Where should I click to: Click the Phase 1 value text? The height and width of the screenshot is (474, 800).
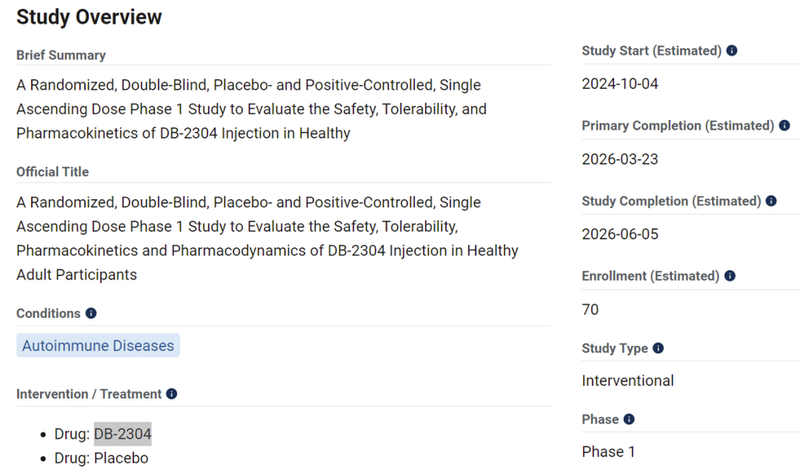point(608,452)
